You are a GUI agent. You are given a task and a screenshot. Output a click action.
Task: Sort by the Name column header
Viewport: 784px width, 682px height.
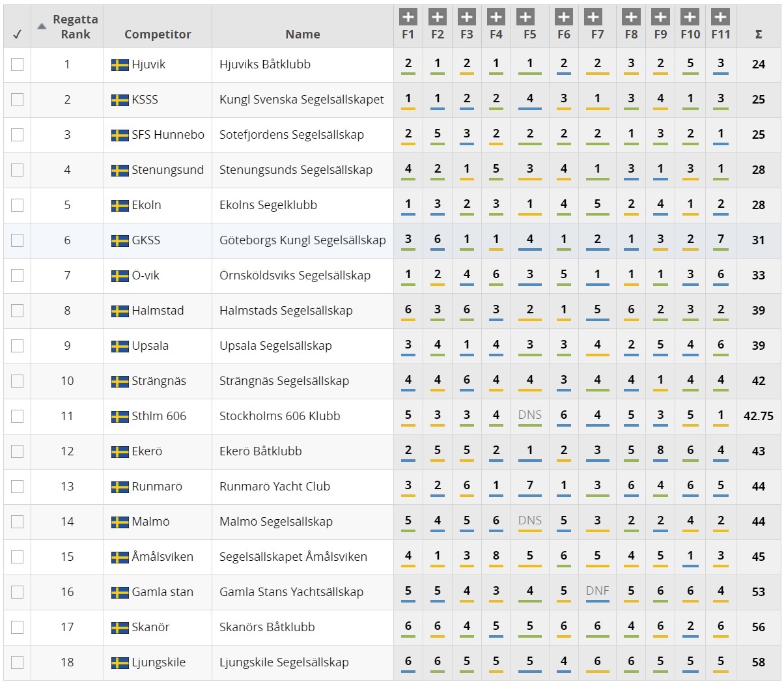[x=303, y=35]
